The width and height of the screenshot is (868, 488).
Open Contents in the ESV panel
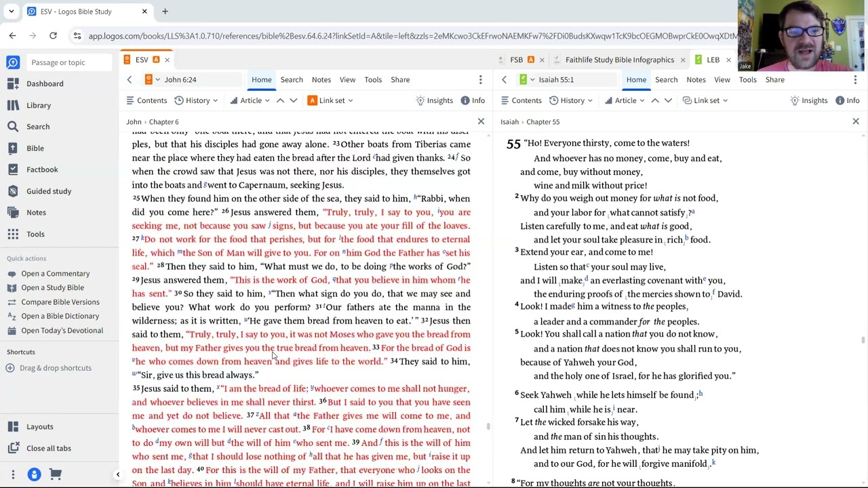click(146, 100)
